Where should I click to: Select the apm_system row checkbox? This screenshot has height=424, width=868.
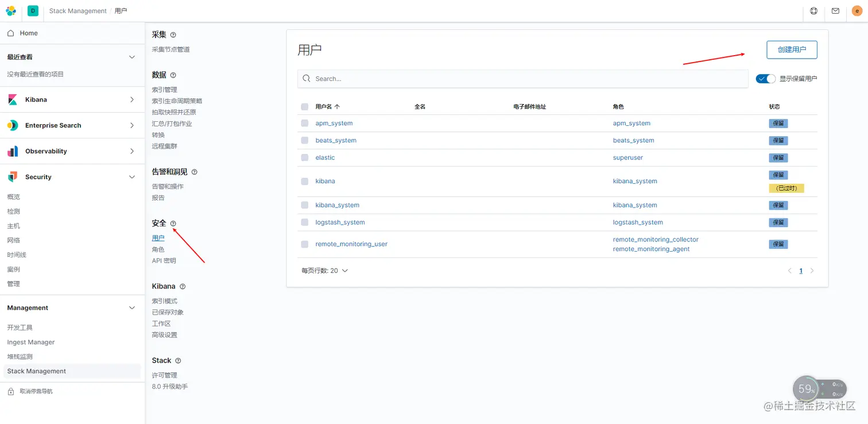tap(305, 124)
